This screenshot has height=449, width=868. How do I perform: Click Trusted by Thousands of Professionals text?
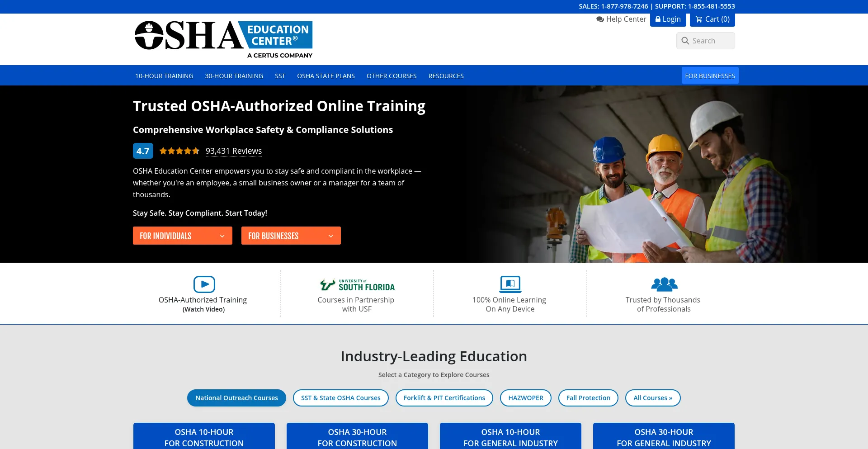[x=663, y=304]
